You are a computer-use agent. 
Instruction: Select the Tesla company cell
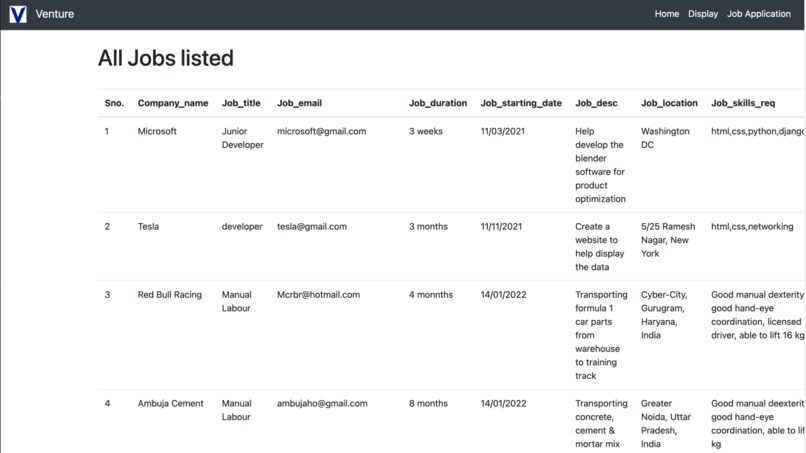(x=148, y=226)
